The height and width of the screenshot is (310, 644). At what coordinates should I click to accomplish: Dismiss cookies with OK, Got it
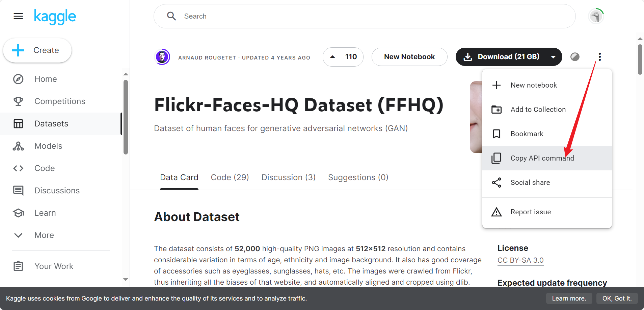pos(617,299)
